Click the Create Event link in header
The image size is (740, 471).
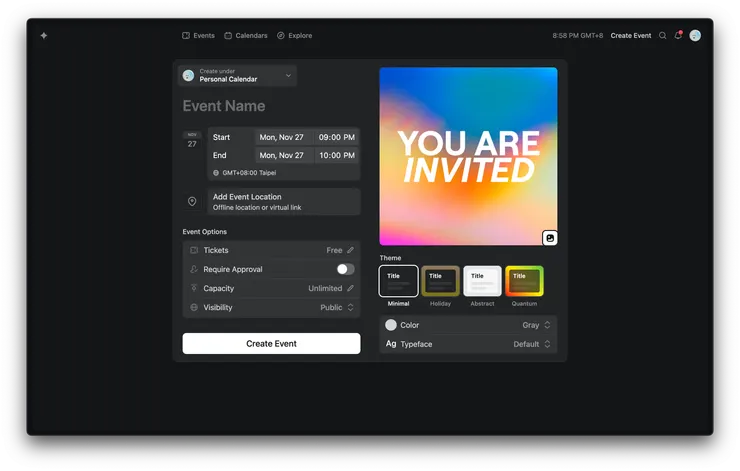point(630,35)
